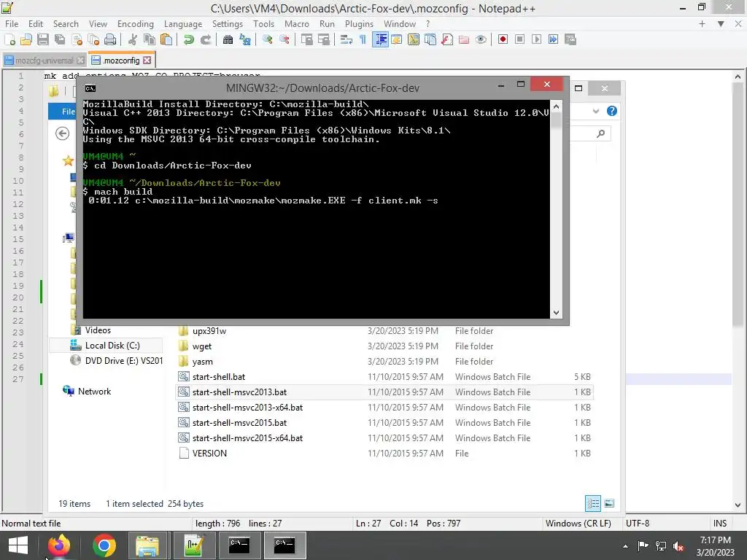Toggle file monitoring eye icon
This screenshot has width=747, height=560.
(x=481, y=39)
